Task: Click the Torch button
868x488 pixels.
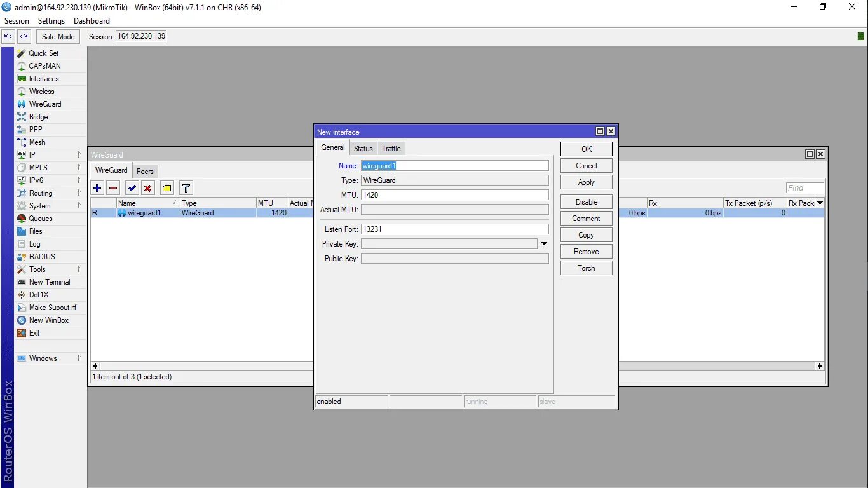Action: click(x=587, y=268)
